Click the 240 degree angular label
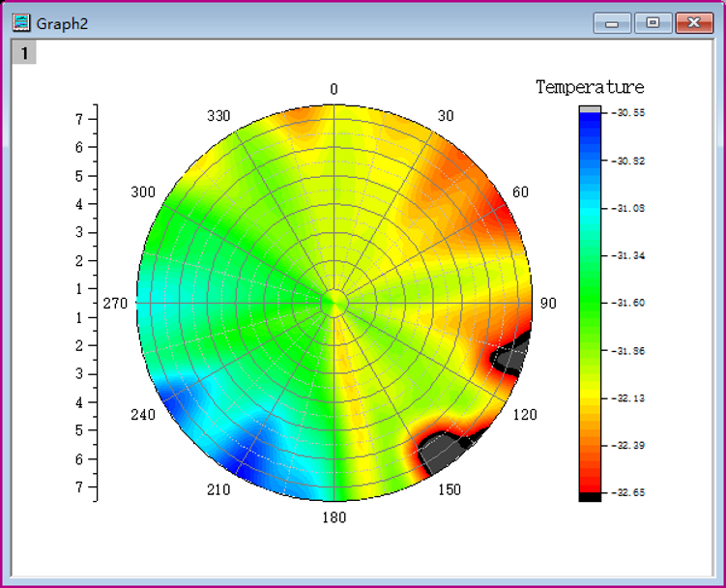This screenshot has height=588, width=726. (x=143, y=414)
